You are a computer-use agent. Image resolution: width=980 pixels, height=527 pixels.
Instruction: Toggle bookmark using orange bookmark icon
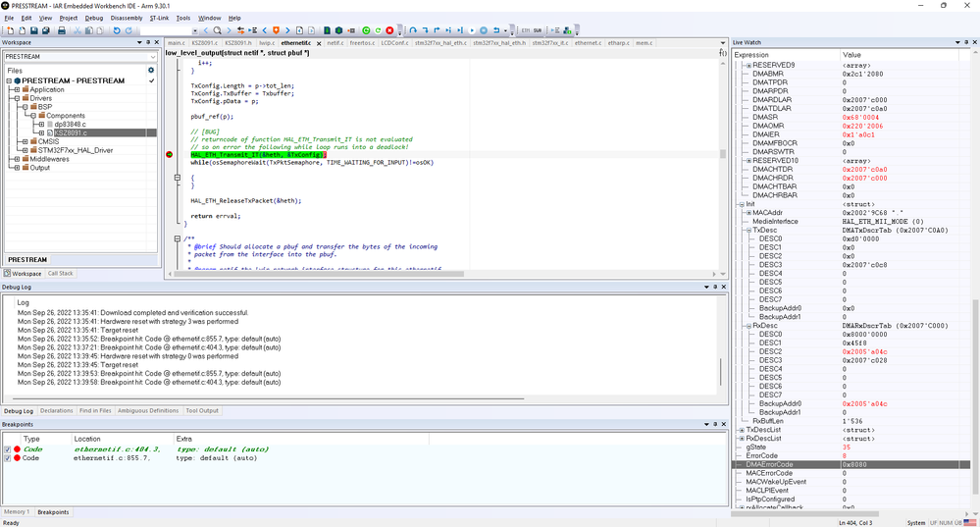pyautogui.click(x=277, y=30)
